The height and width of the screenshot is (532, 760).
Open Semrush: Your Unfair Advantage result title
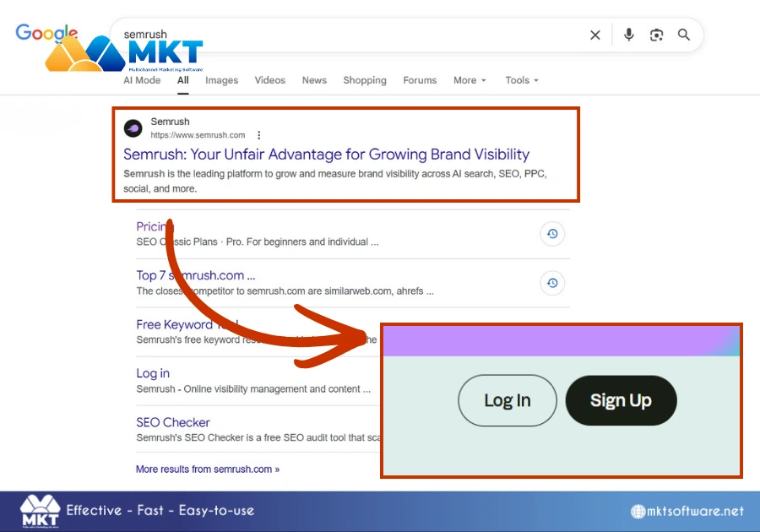pos(326,154)
